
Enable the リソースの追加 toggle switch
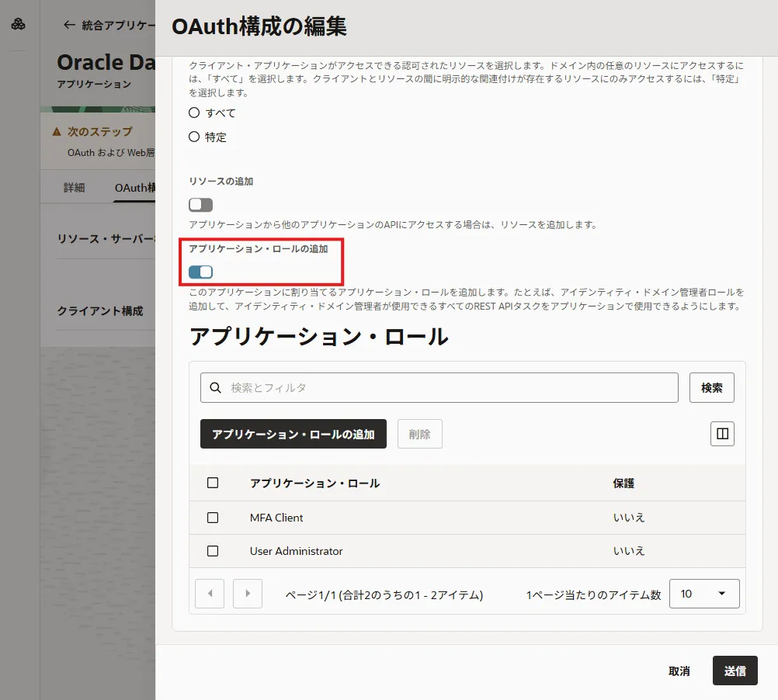(200, 204)
